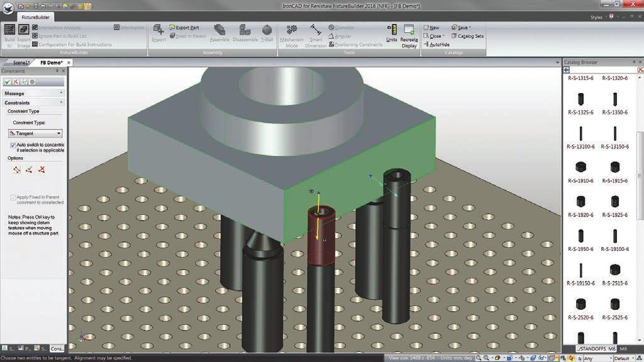This screenshot has height=362, width=644.
Task: Open Intersection Analysis tool
Action: pos(56,28)
